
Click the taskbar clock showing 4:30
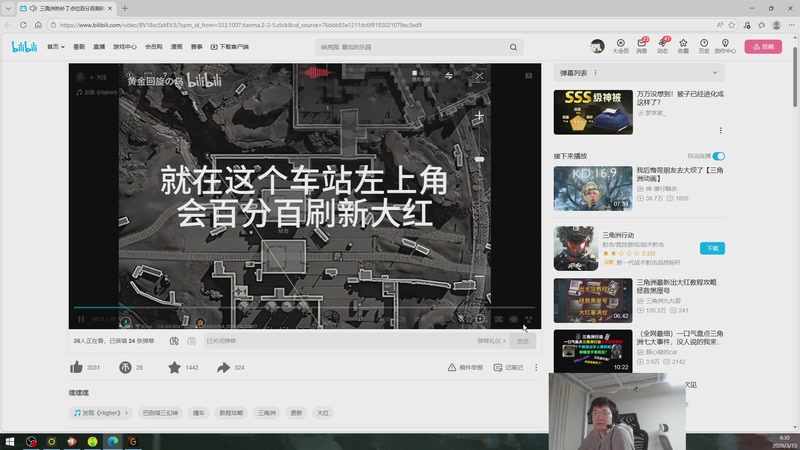click(x=784, y=442)
